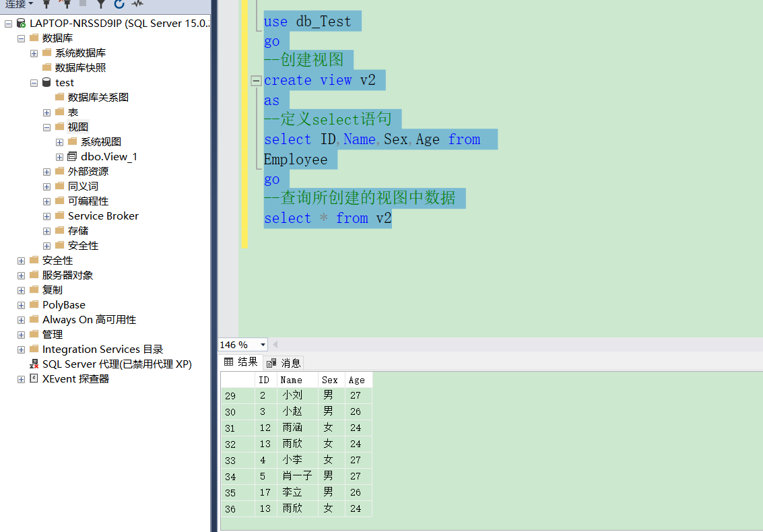Click the 系统视图 folder icon

(73, 141)
